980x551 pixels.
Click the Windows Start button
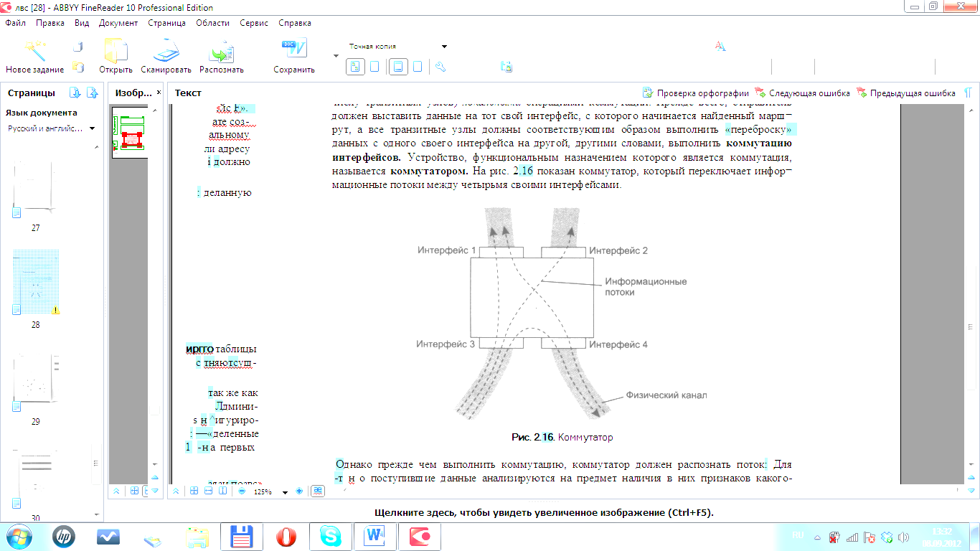pos(18,537)
